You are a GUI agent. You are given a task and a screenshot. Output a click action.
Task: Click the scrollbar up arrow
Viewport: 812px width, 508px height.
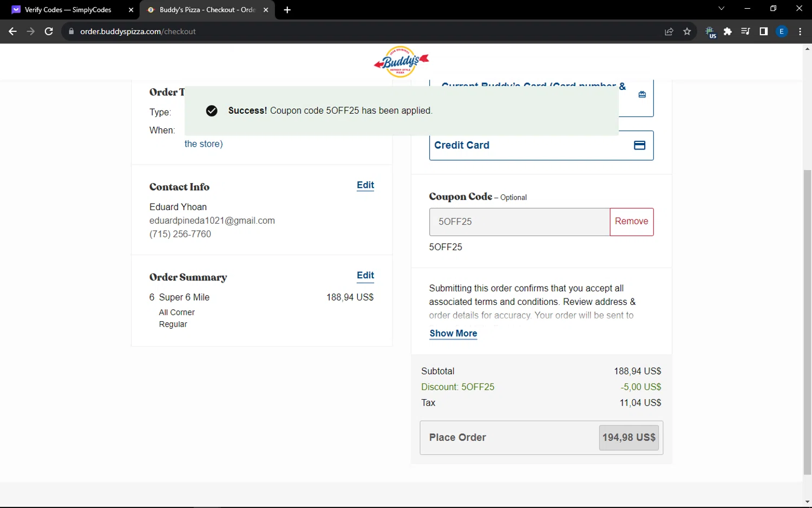[x=807, y=49]
